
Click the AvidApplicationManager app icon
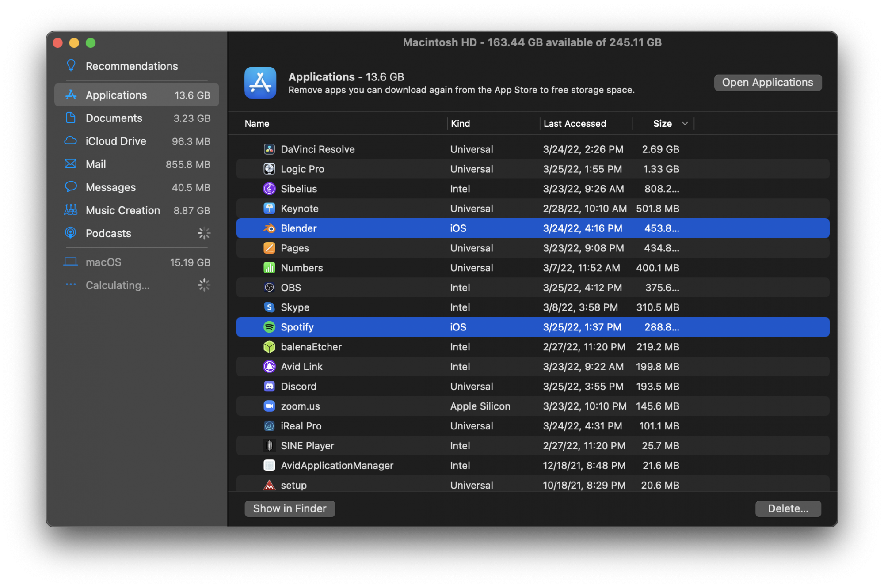(269, 465)
